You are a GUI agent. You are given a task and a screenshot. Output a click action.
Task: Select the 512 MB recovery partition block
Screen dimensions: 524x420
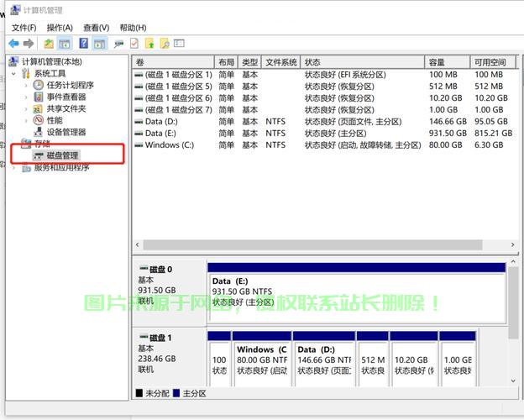(373, 359)
